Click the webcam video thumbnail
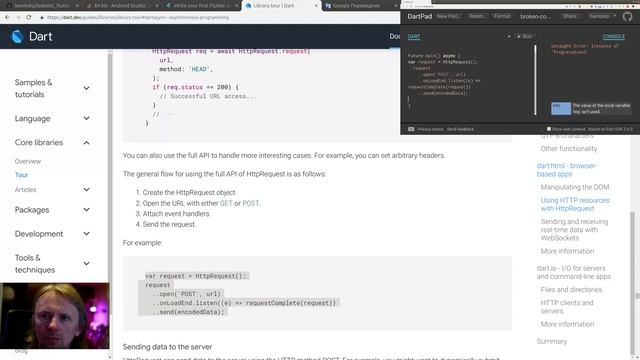Viewport: 640px width, 360px height. [x=55, y=316]
